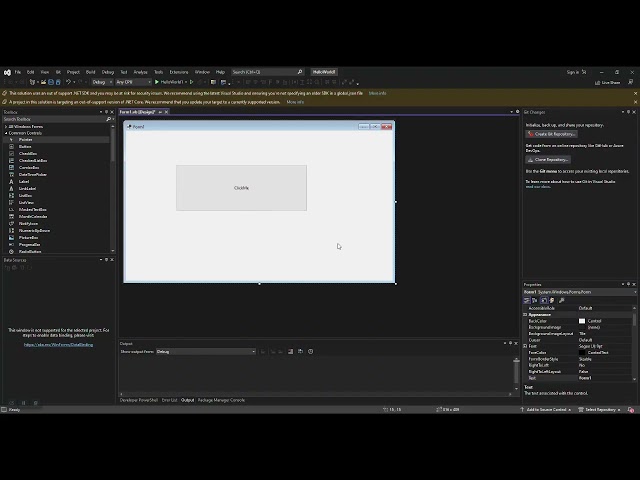Viewport: 640px width, 480px height.
Task: Collapse the Appearance property category
Action: point(525,315)
